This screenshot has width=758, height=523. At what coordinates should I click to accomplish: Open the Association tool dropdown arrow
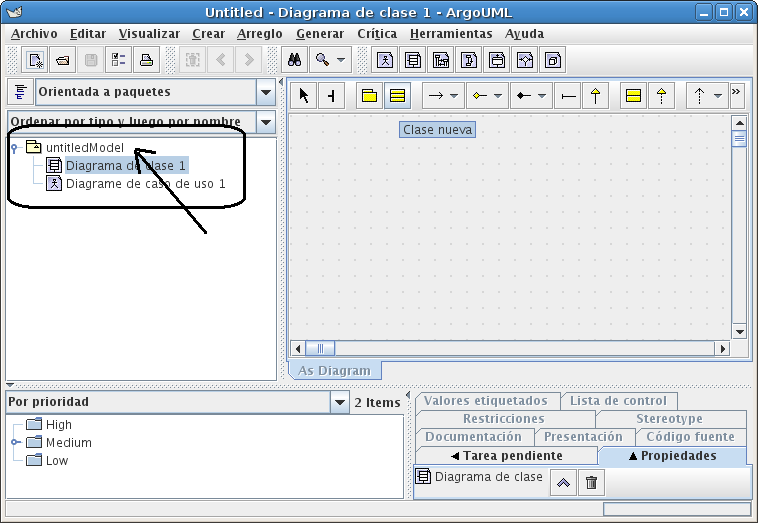coord(454,96)
